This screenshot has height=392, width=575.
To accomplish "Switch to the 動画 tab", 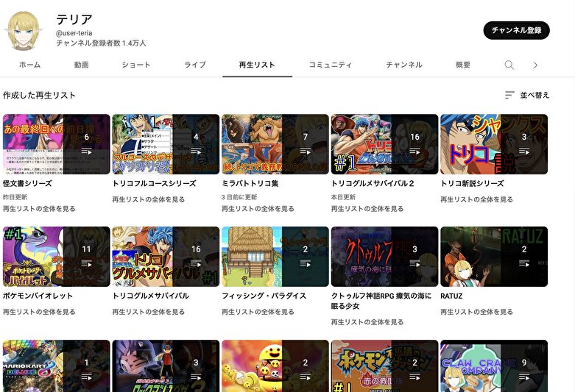I will tap(82, 65).
